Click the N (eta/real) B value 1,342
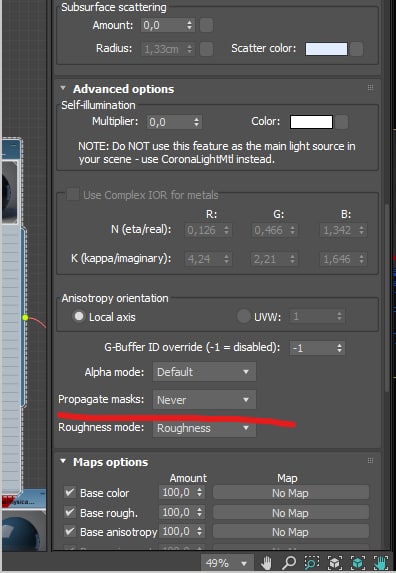This screenshot has height=573, width=396. pos(339,230)
